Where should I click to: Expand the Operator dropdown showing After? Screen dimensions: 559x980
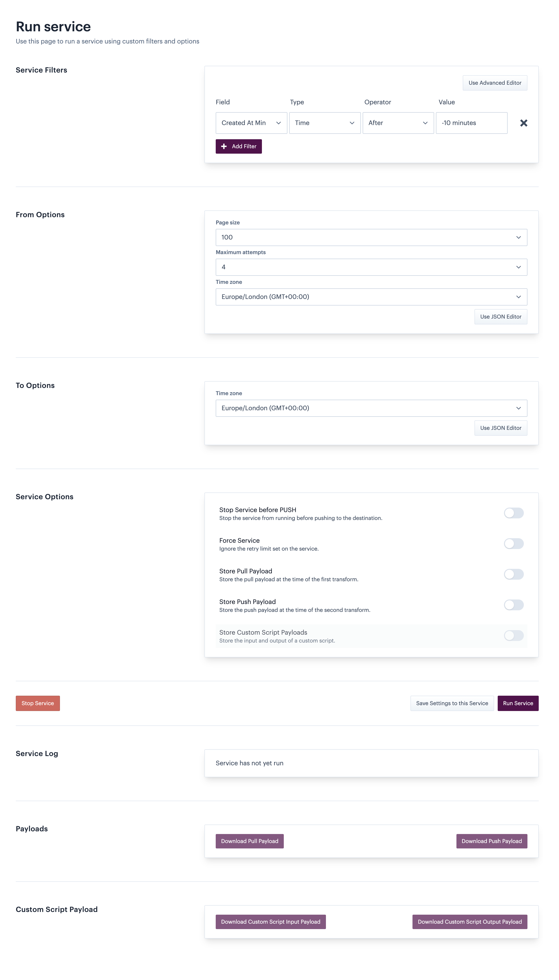[x=398, y=123]
